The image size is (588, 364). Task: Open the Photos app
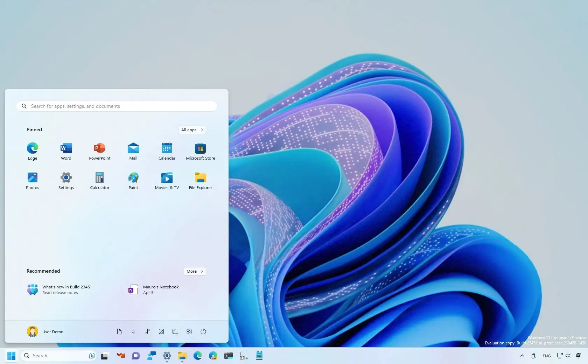pos(33,181)
